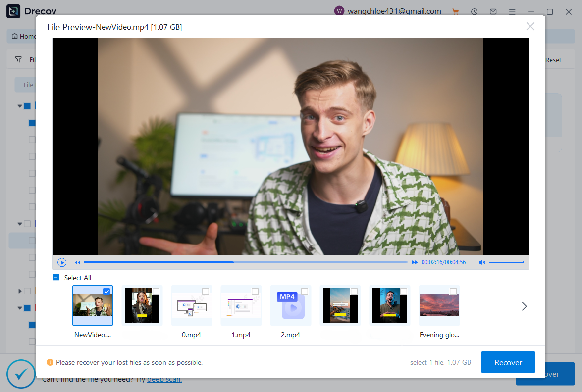Show next thumbnails with the right chevron

(524, 306)
